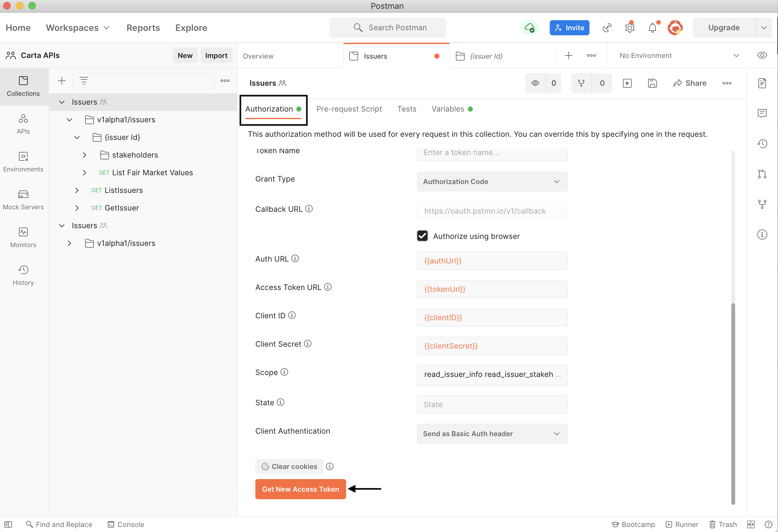Click the Share button
Viewport: 778px width, 532px height.
click(x=690, y=83)
